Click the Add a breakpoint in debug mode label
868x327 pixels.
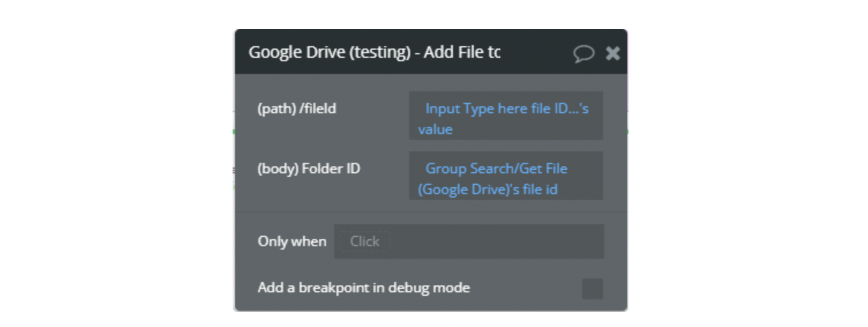(364, 287)
